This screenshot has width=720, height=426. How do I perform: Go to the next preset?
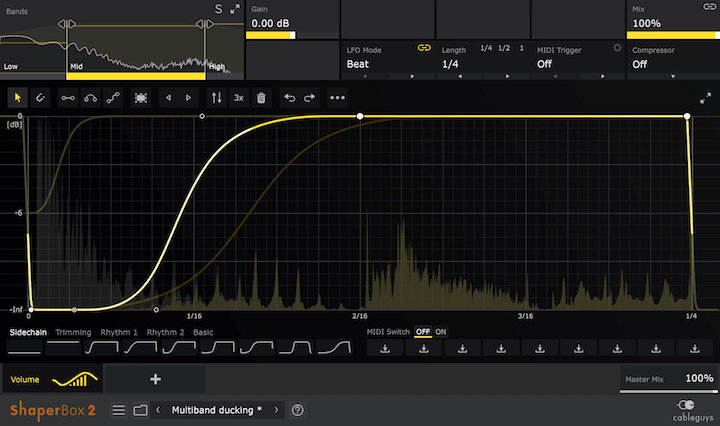[276, 410]
